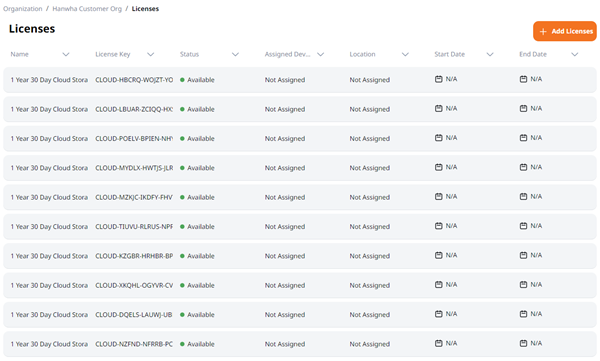Open the End Date column chevron
Viewport: 600px width, 361px height.
click(x=575, y=54)
